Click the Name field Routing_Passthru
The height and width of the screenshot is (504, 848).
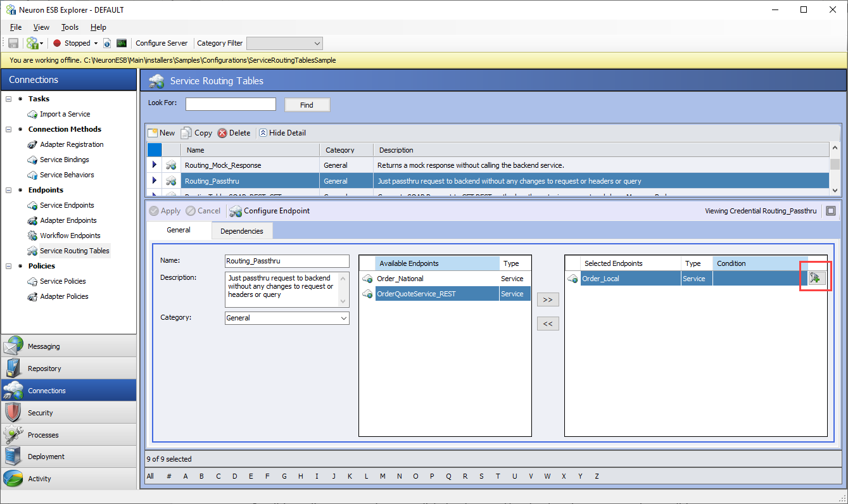tap(287, 261)
